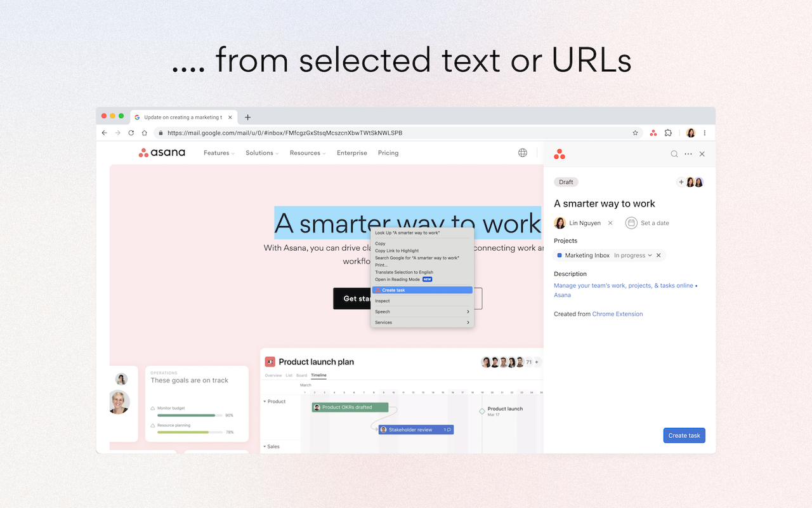Open Chrome extensions puzzle icon
The height and width of the screenshot is (508, 812).
coord(668,133)
